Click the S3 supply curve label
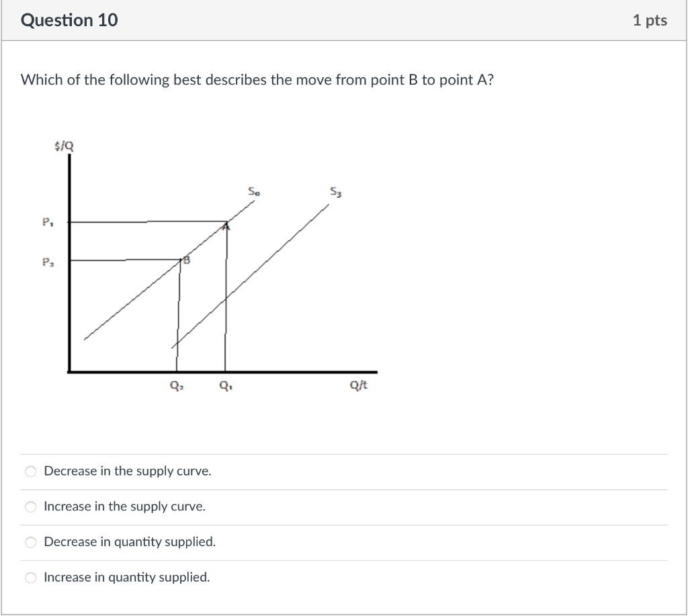The height and width of the screenshot is (616, 688). point(335,190)
